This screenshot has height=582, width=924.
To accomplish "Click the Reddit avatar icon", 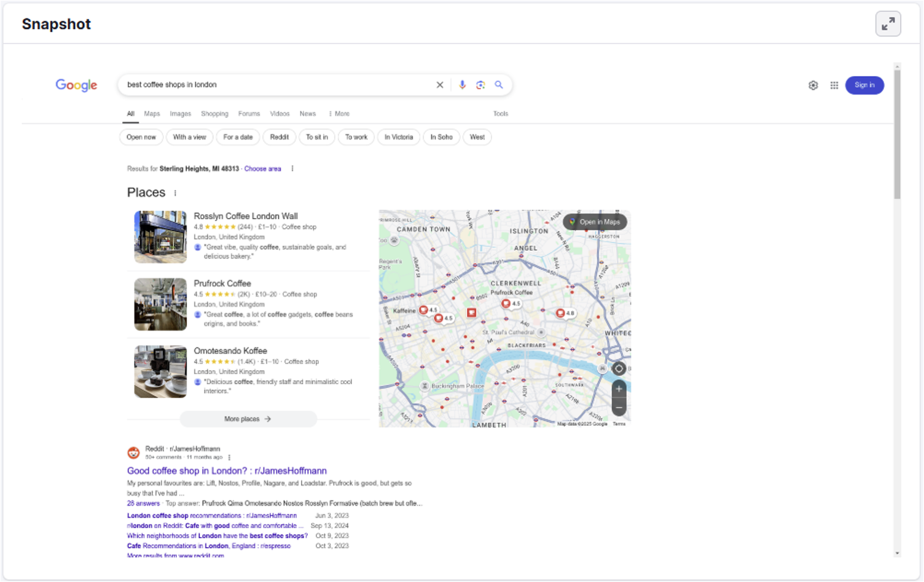I will click(x=133, y=452).
